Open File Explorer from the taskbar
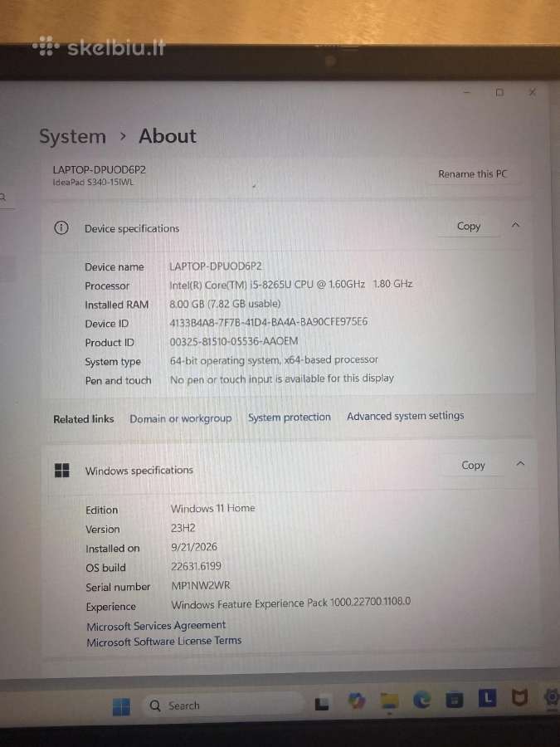Viewport: 560px width, 747px height. tap(389, 701)
